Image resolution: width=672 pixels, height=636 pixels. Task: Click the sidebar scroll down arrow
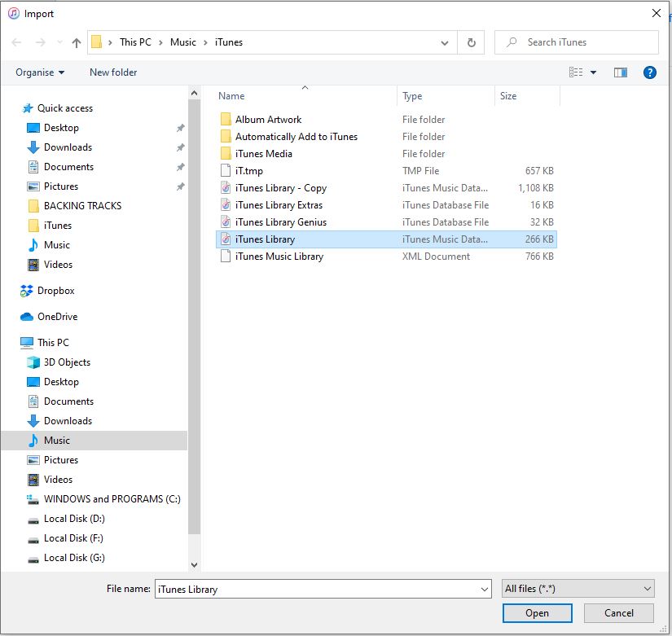pyautogui.click(x=194, y=565)
